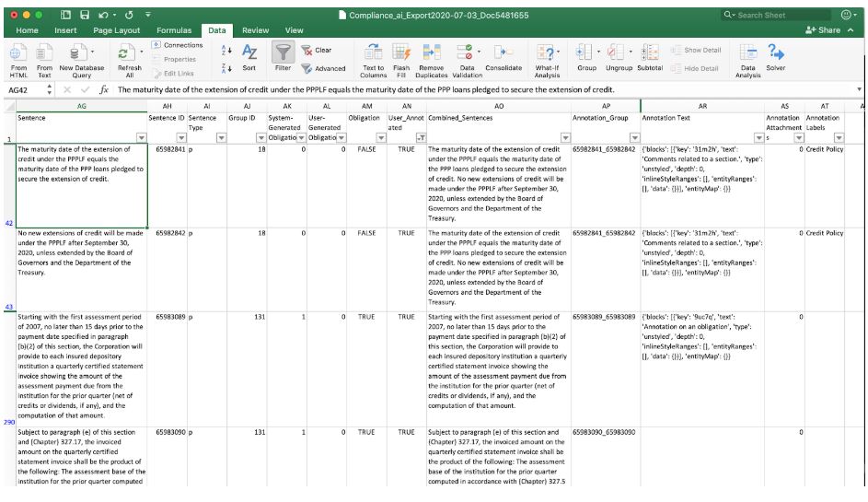The image size is (868, 502).
Task: Open Data Validation tool
Action: coord(468,61)
